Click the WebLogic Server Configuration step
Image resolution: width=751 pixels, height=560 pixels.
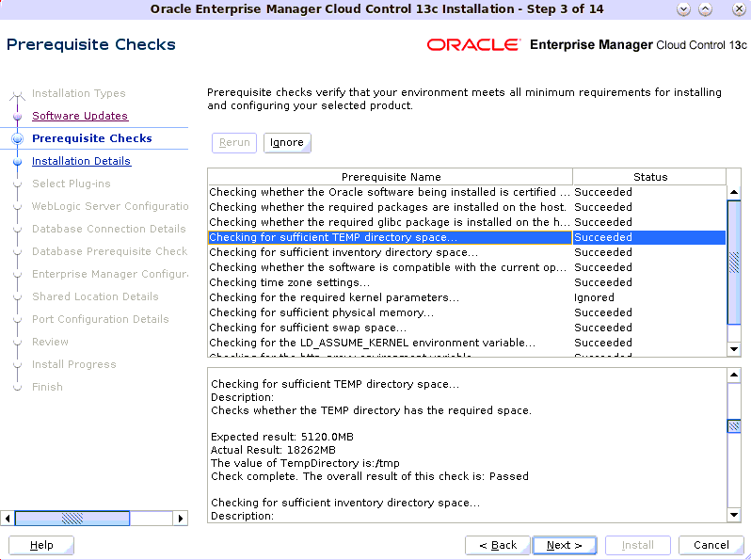pos(110,206)
